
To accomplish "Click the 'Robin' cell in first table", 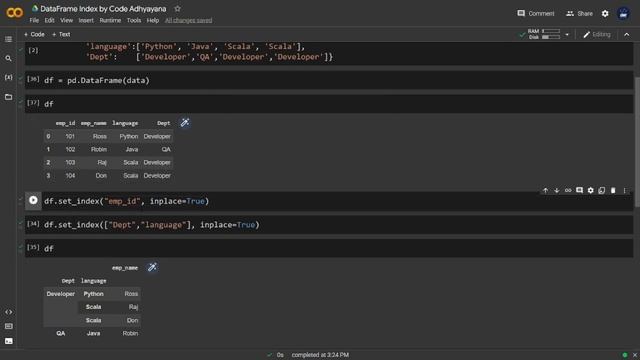I will (x=99, y=149).
